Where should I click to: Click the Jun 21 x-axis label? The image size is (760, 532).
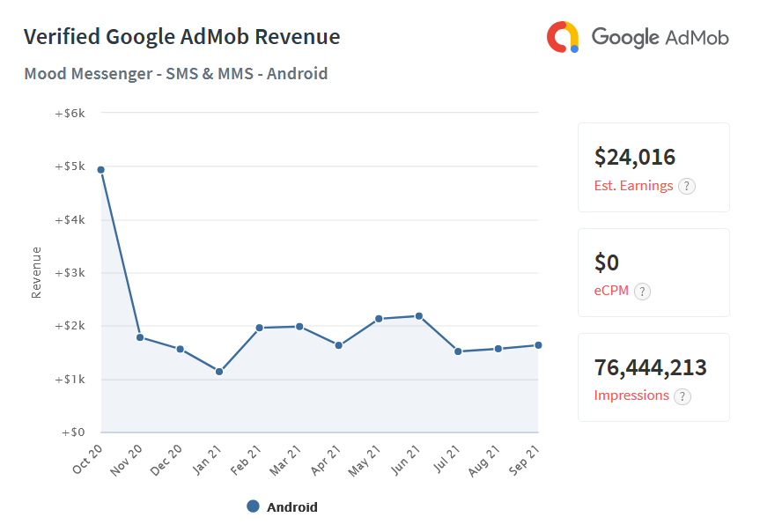tap(405, 461)
